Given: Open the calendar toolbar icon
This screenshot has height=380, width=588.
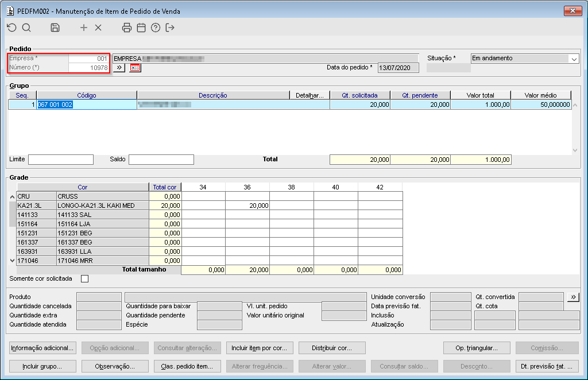Looking at the screenshot, I should point(141,28).
